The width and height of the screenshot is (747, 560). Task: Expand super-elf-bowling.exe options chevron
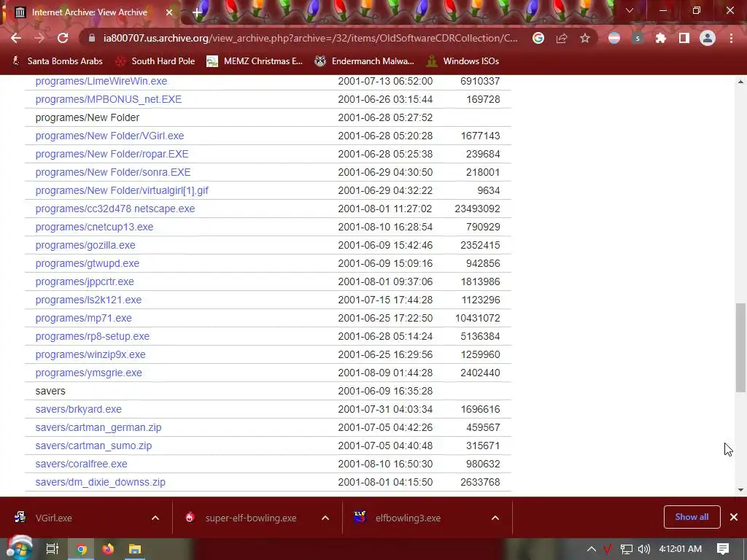pyautogui.click(x=325, y=518)
